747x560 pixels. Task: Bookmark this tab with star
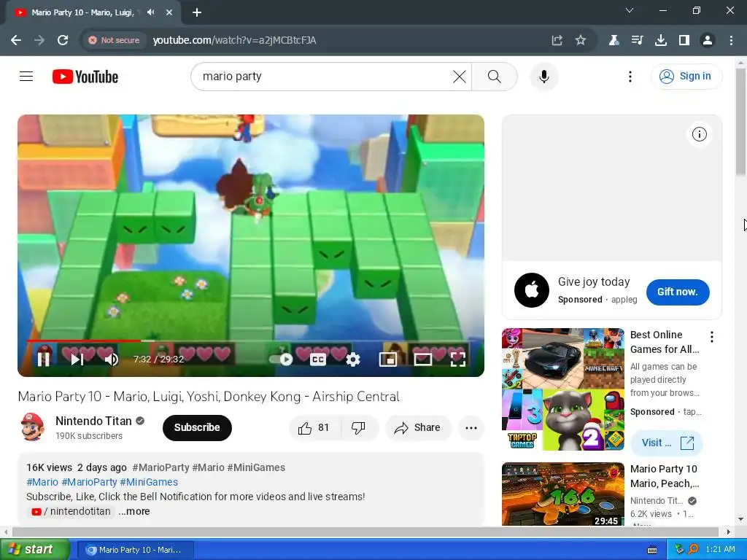[x=580, y=40]
